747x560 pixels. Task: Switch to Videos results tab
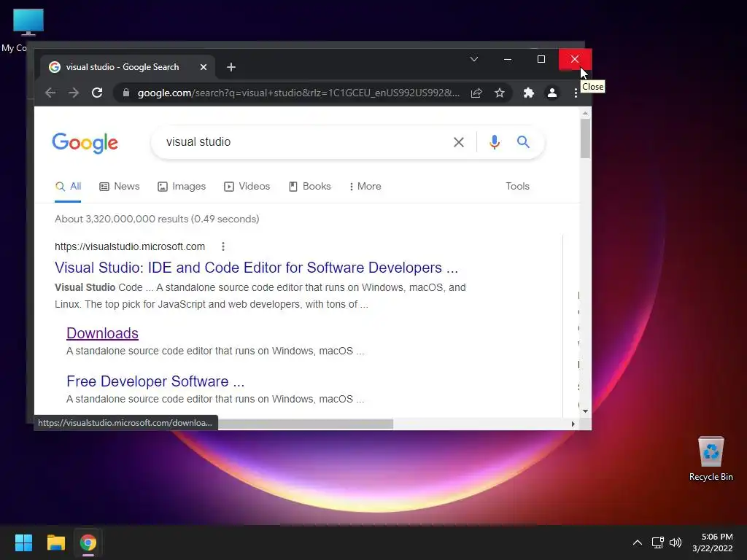point(247,186)
